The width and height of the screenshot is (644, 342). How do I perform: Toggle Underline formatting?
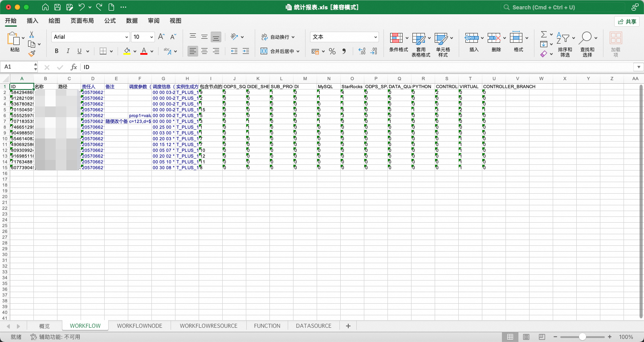tap(80, 51)
